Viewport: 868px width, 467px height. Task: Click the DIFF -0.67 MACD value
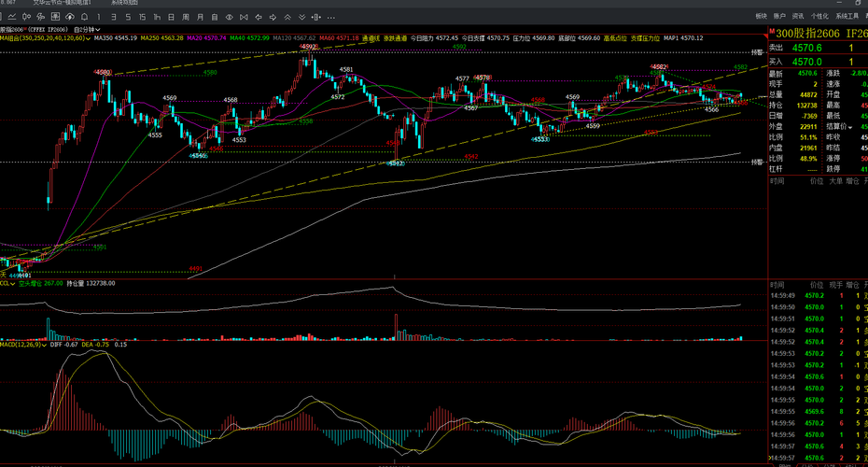click(x=63, y=345)
